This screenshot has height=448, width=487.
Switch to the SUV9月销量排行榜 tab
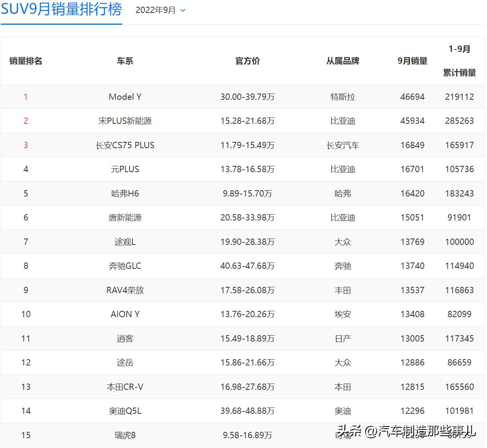(x=61, y=10)
